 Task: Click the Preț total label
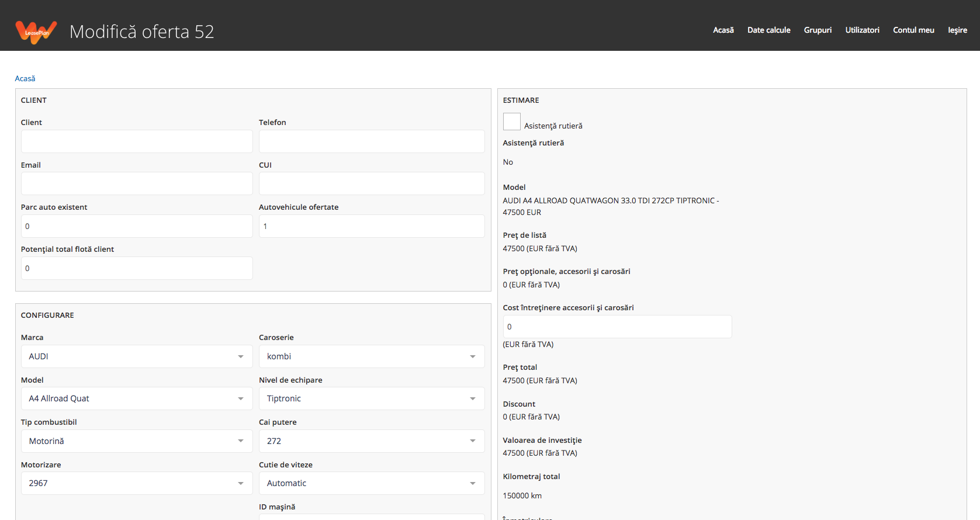[x=520, y=367]
